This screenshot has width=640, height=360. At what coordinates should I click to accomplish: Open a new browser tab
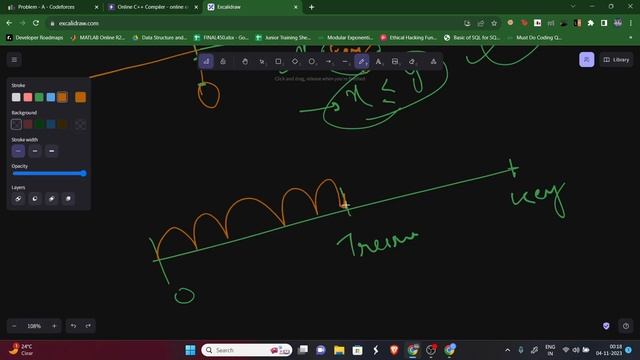(x=311, y=7)
